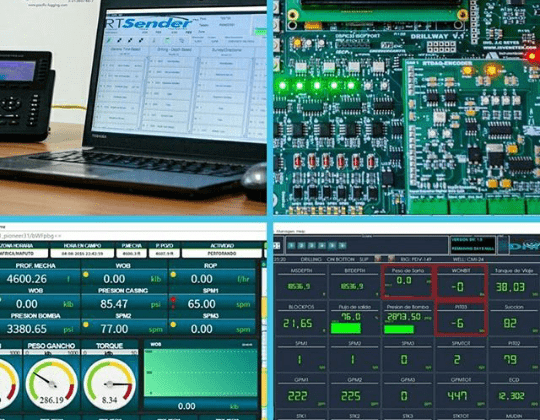The height and width of the screenshot is (420, 540).
Task: Select screen button 1 in the dark toolbar
Action: pyautogui.click(x=291, y=245)
